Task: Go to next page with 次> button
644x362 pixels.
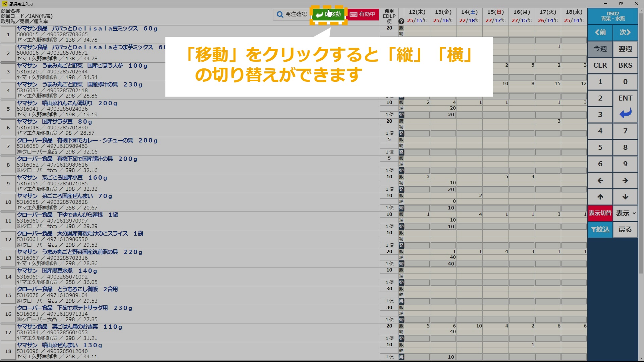Action: point(625,33)
